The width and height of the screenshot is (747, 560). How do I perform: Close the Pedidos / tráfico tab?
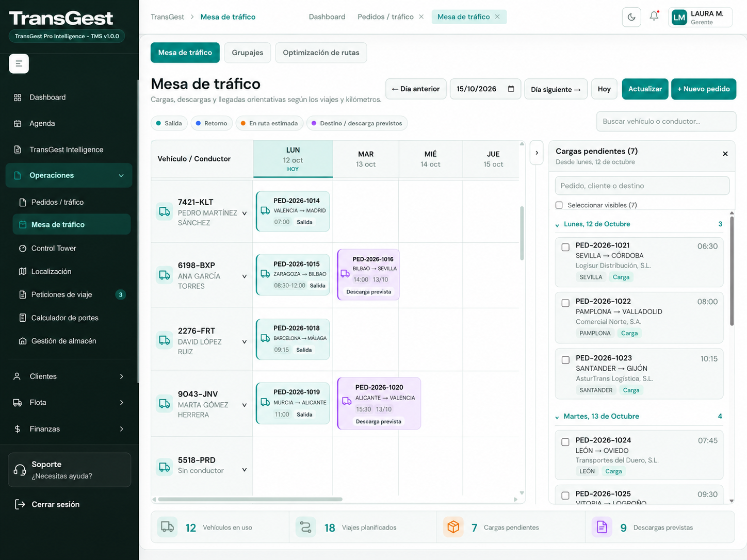click(x=421, y=17)
